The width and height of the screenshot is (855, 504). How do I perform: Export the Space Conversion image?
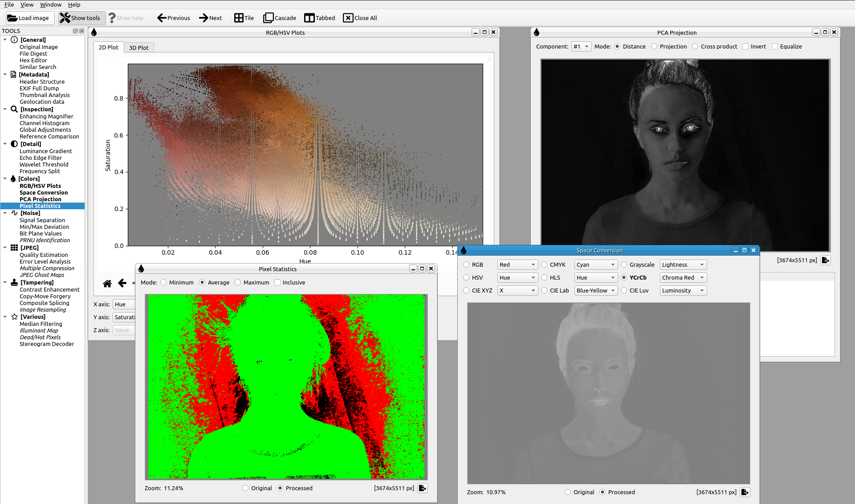[745, 492]
